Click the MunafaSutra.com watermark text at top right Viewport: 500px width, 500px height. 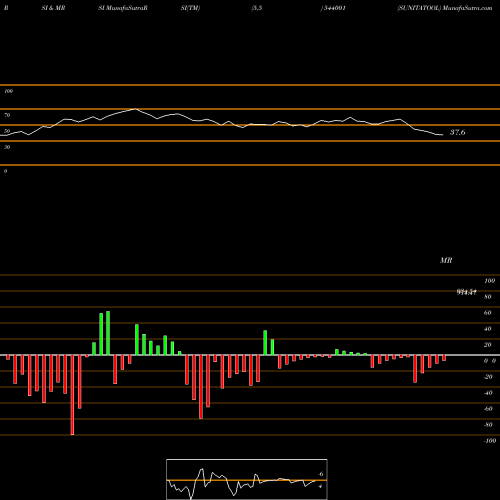point(468,8)
